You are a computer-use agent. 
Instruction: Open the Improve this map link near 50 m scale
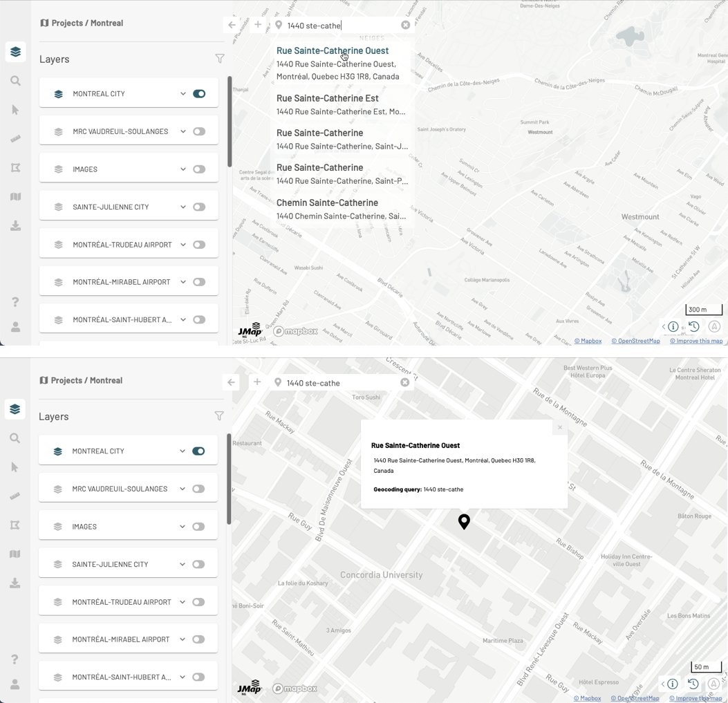695,698
